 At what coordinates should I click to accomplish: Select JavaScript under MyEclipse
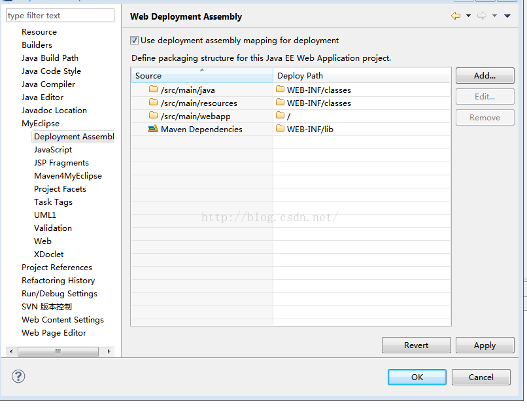click(x=53, y=150)
